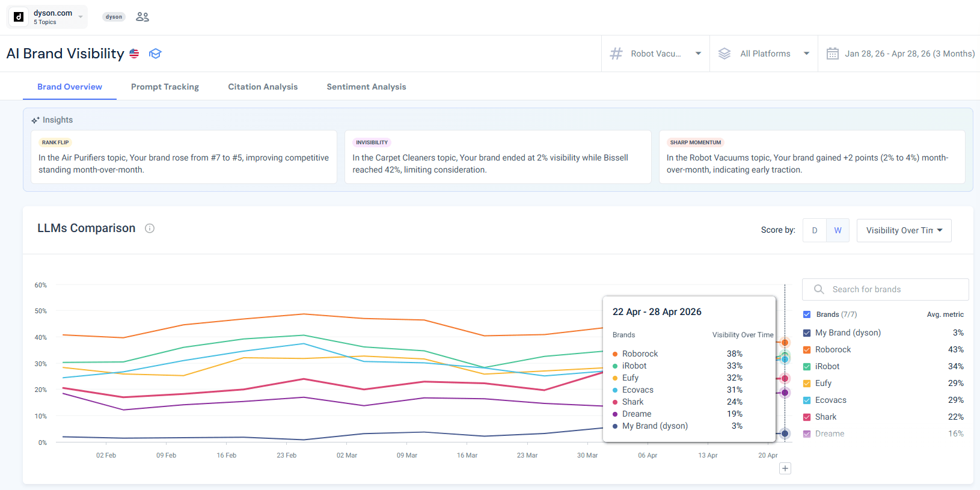Viewport: 980px width, 490px height.
Task: Click the tooltip date 22 Apr - 28 Apr 2026
Action: coord(657,312)
